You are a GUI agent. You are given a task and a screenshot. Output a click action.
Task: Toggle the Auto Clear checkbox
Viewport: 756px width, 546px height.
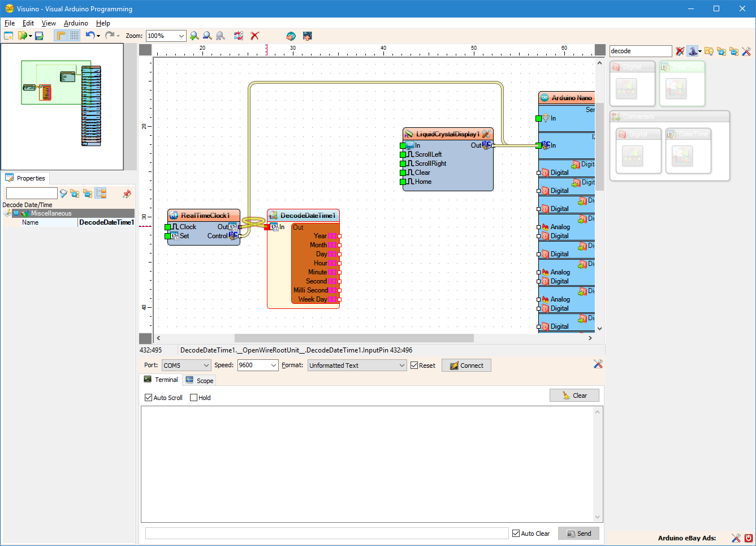point(516,534)
